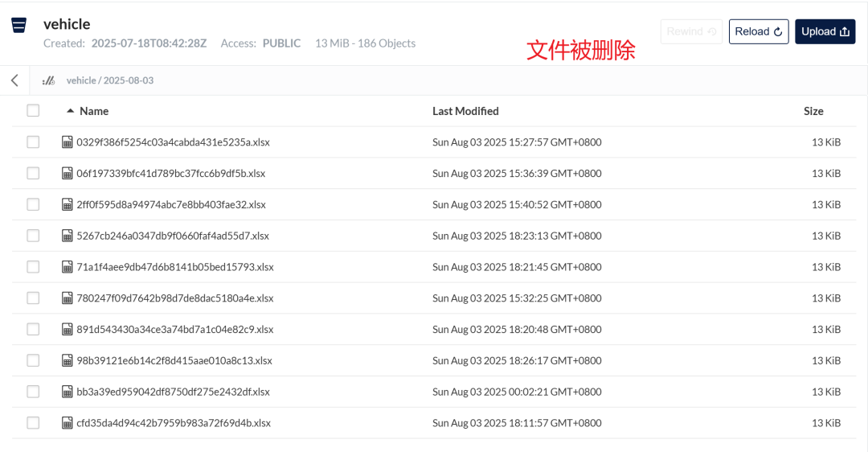The width and height of the screenshot is (868, 452).
Task: Click file icon of 5267cb246a0347db9f0660faf4ad55d7.xlsx
Action: coord(67,236)
